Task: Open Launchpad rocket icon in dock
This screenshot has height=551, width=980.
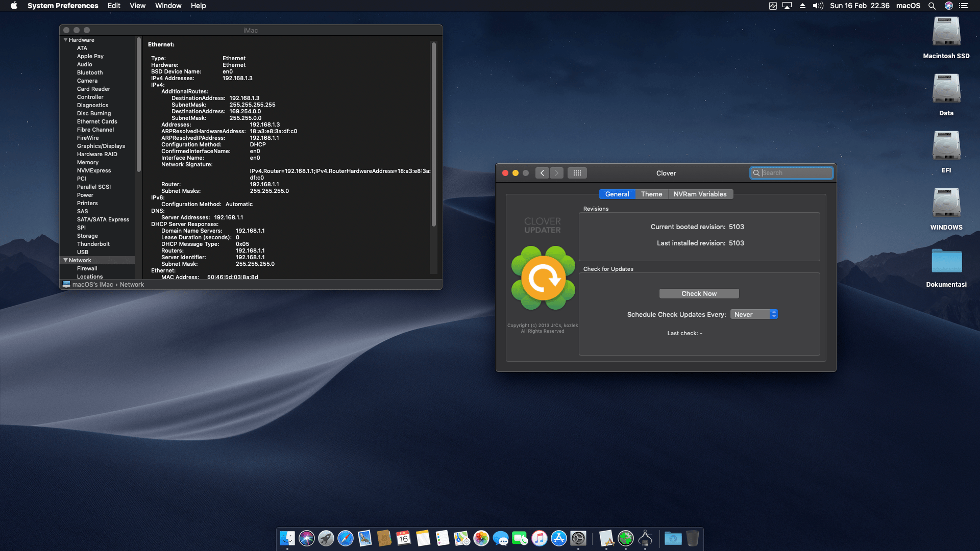Action: click(x=326, y=538)
